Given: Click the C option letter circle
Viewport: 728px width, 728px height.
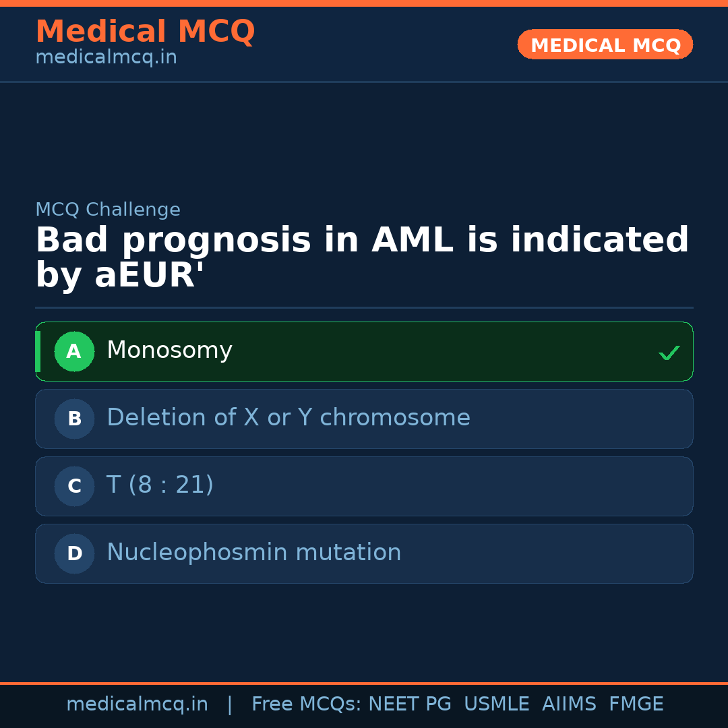Looking at the screenshot, I should click(x=74, y=486).
